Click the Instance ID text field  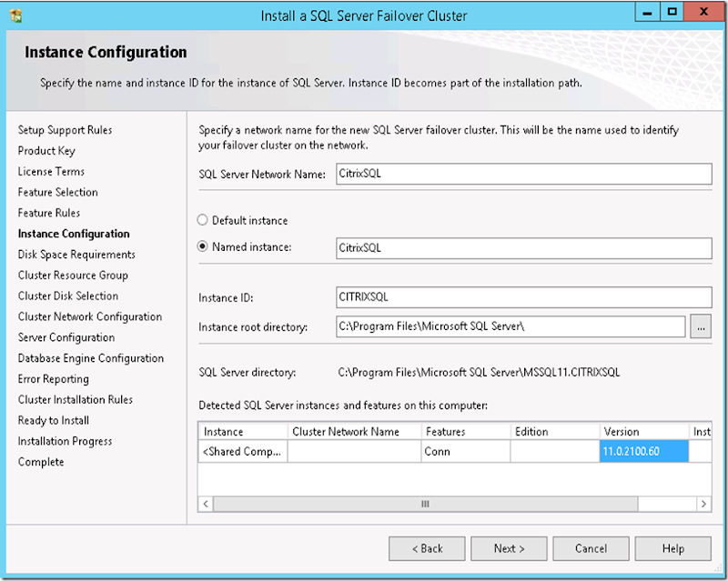coord(523,297)
